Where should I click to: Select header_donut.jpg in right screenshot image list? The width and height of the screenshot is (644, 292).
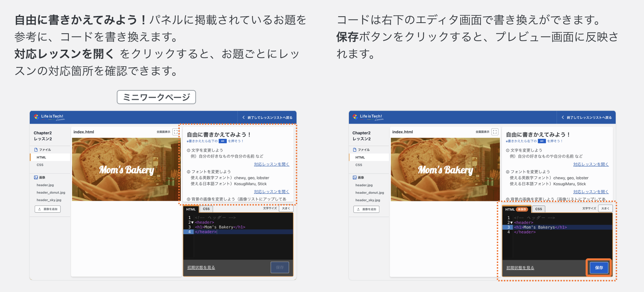pos(370,192)
